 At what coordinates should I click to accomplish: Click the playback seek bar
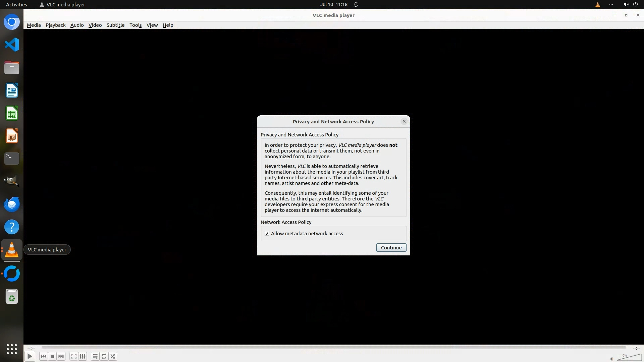point(333,348)
